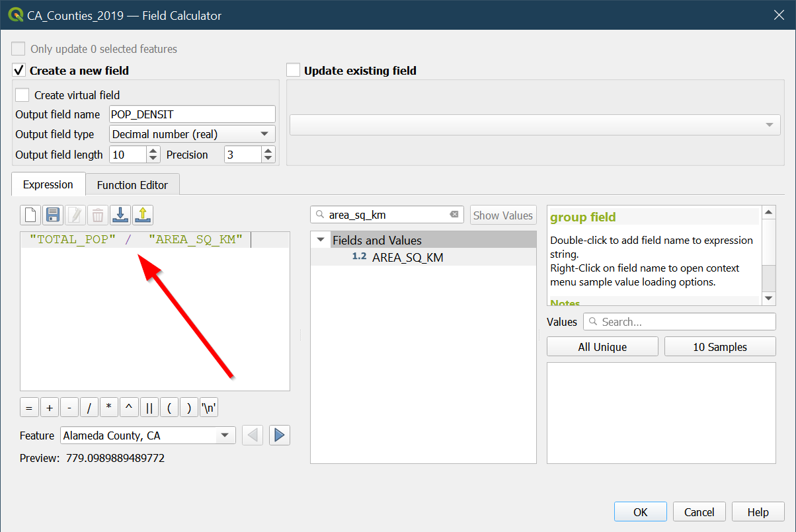Collapse the Fields and Values group
This screenshot has width=796, height=532.
tap(321, 240)
